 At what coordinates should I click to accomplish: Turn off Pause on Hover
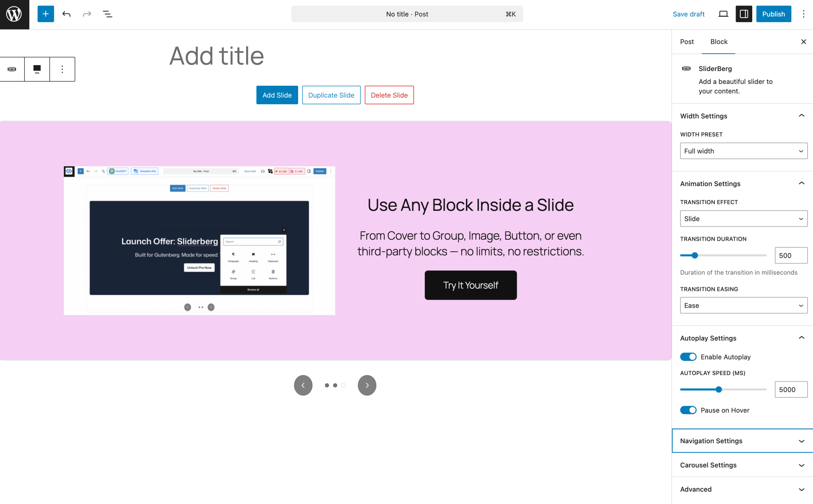[x=688, y=410]
